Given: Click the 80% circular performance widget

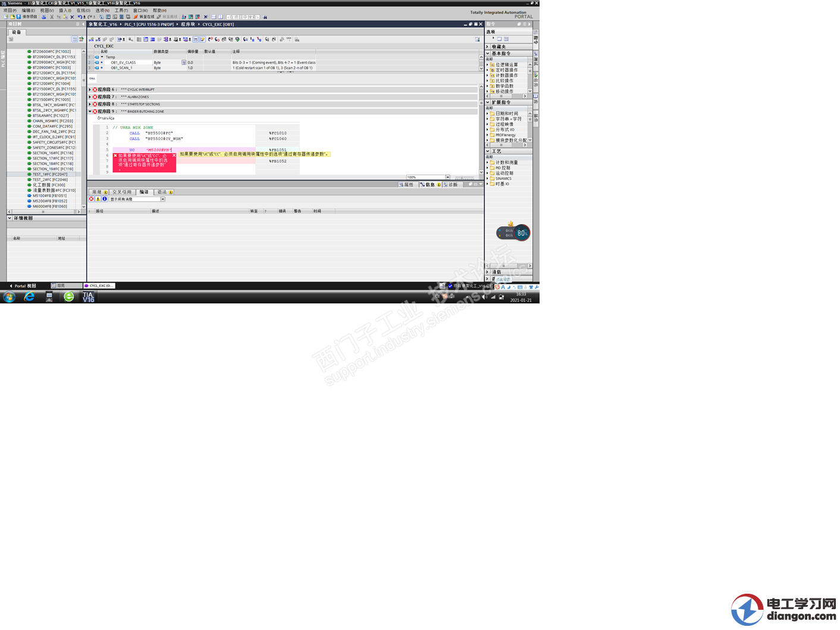Looking at the screenshot, I should click(x=522, y=233).
